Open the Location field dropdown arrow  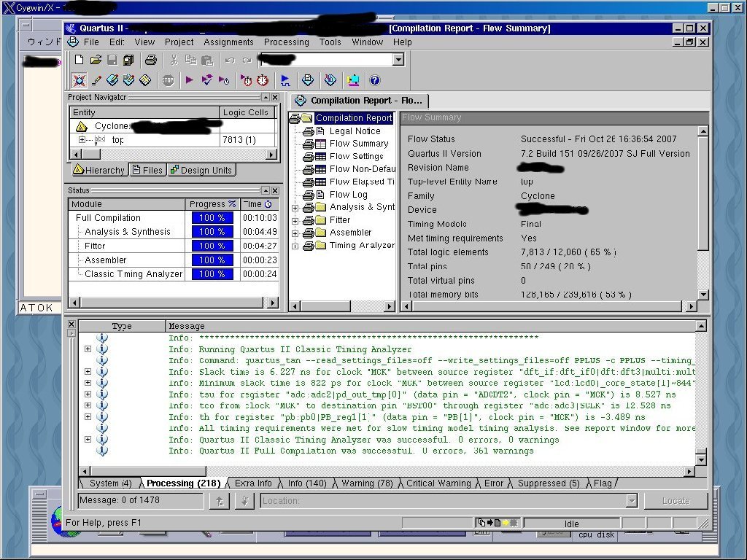(631, 500)
